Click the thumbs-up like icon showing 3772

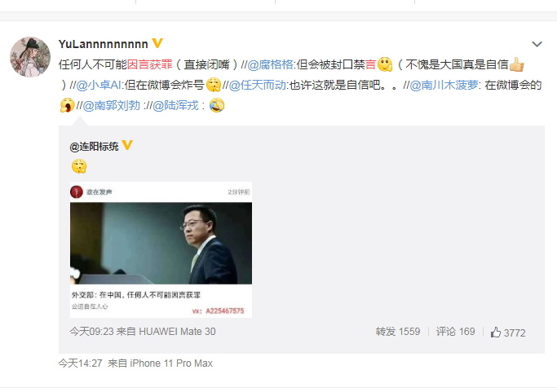click(x=496, y=333)
